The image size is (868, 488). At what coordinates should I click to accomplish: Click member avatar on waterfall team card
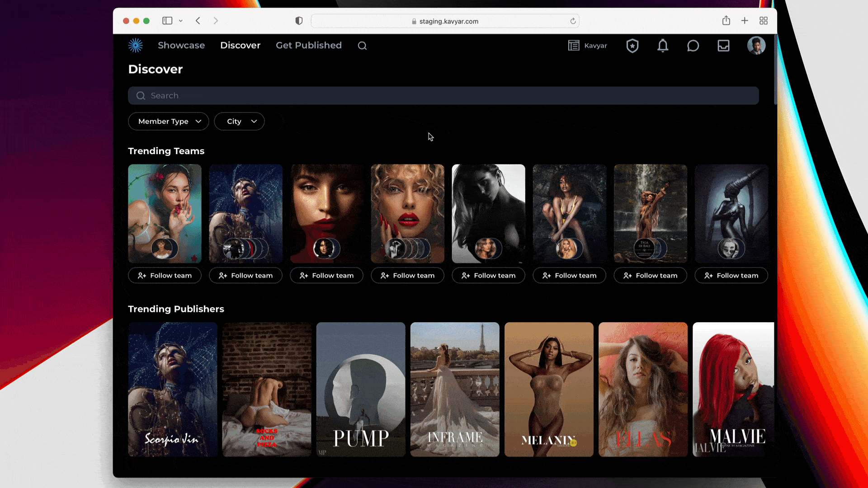point(644,249)
